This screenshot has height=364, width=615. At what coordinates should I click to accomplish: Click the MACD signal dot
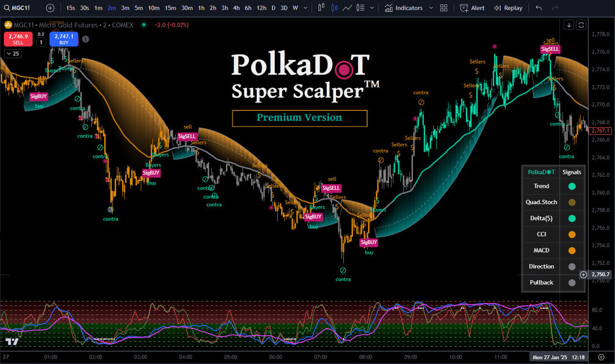point(572,251)
